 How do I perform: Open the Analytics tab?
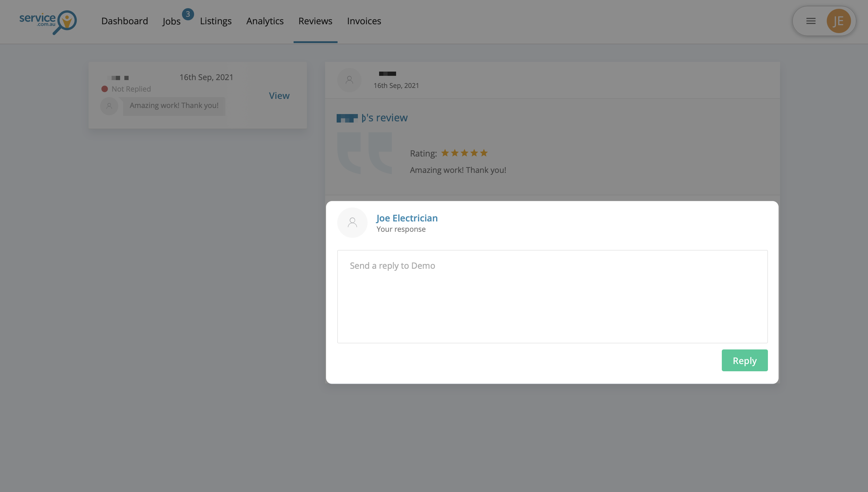coord(264,21)
